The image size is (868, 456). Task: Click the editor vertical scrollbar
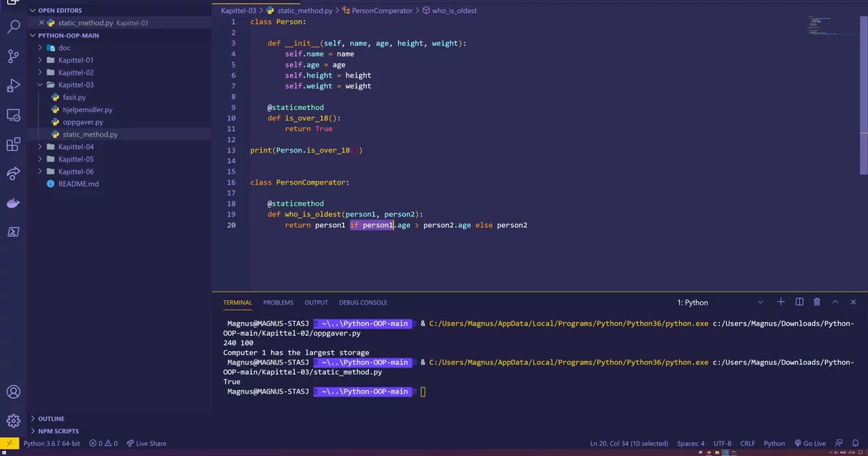tap(864, 96)
